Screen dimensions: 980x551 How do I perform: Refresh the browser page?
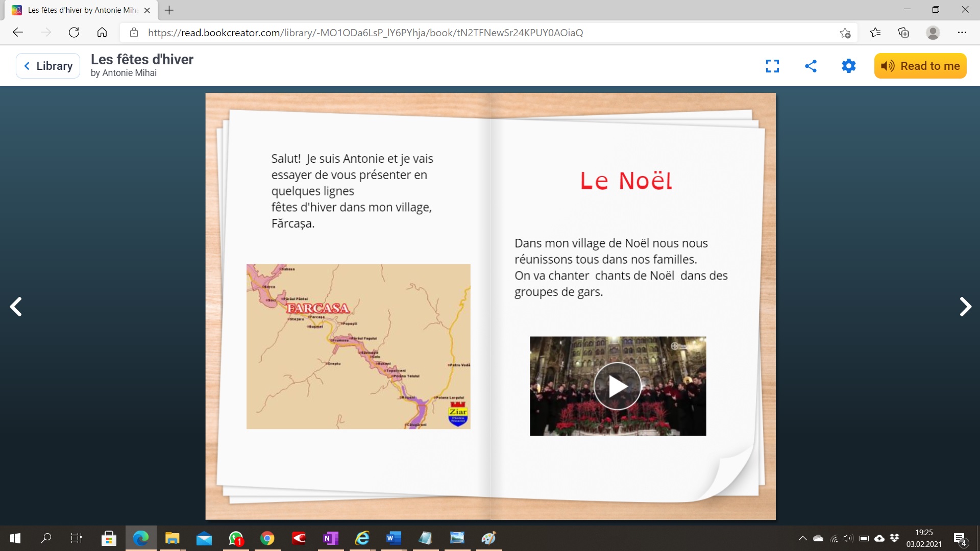74,33
